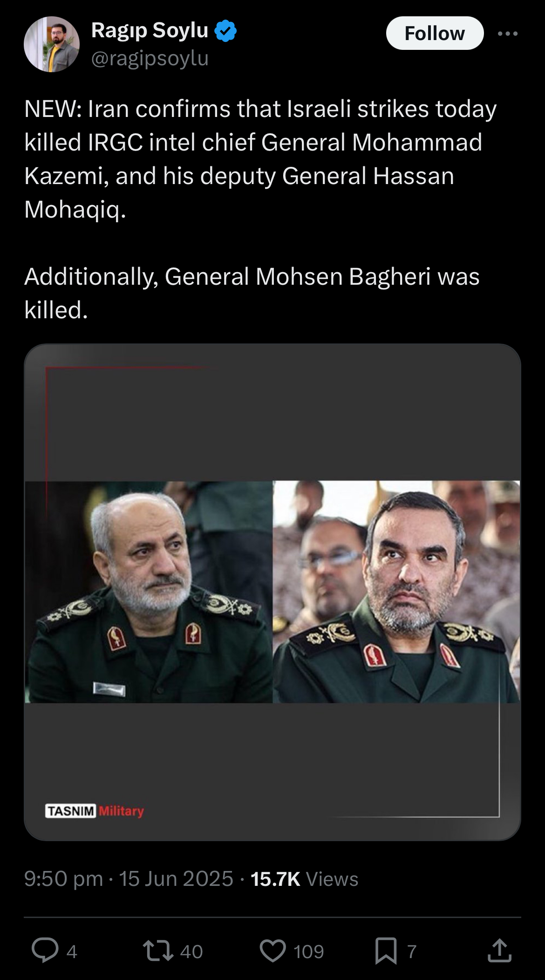Open the three-dot more options menu
545x980 pixels.
click(x=507, y=34)
